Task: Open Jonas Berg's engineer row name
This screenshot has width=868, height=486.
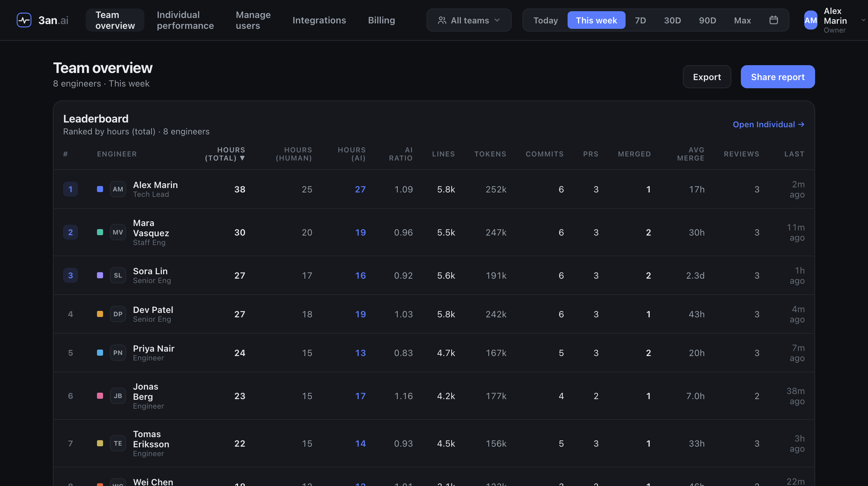Action: (145, 391)
